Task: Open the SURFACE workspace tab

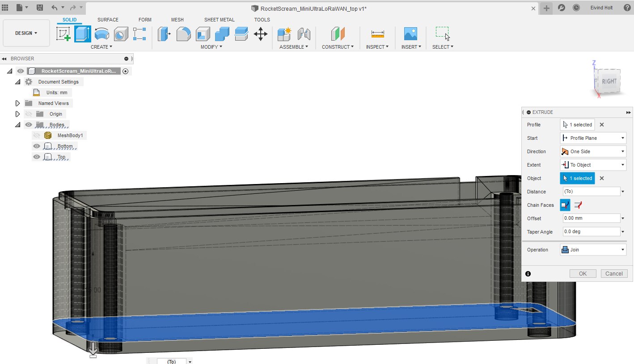Action: [x=108, y=20]
